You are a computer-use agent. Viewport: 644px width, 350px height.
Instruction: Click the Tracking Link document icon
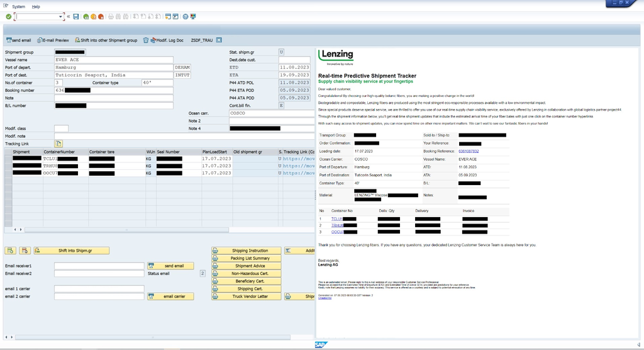point(58,144)
